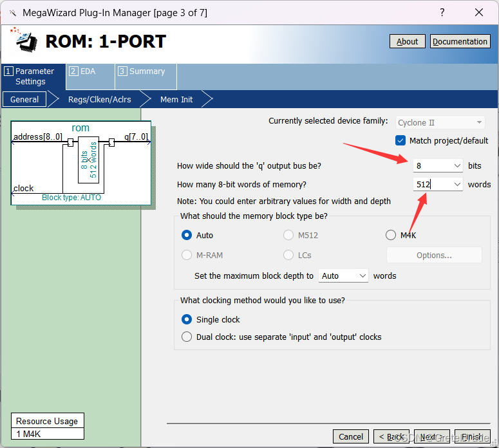Click into the 512 words input field
Viewport: 499px width, 448px height.
click(432, 184)
